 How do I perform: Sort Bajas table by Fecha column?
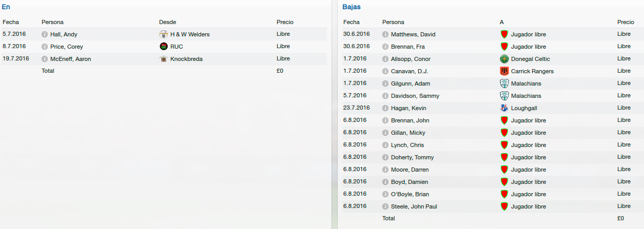(x=352, y=22)
